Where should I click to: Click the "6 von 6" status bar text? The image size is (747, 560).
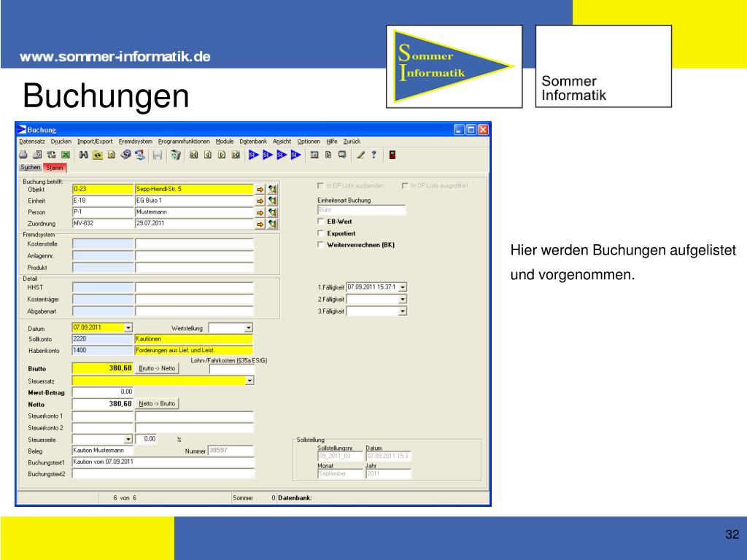pos(125,498)
